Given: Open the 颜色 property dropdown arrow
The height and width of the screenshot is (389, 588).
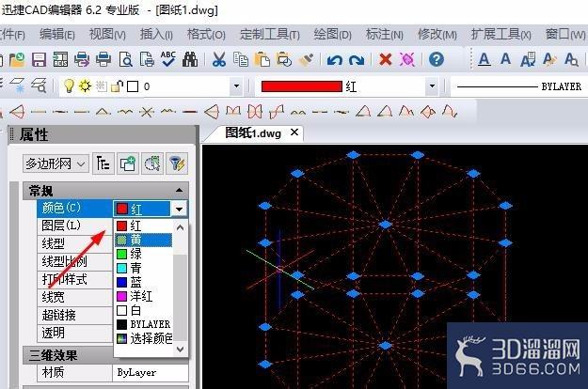Looking at the screenshot, I should 179,209.
